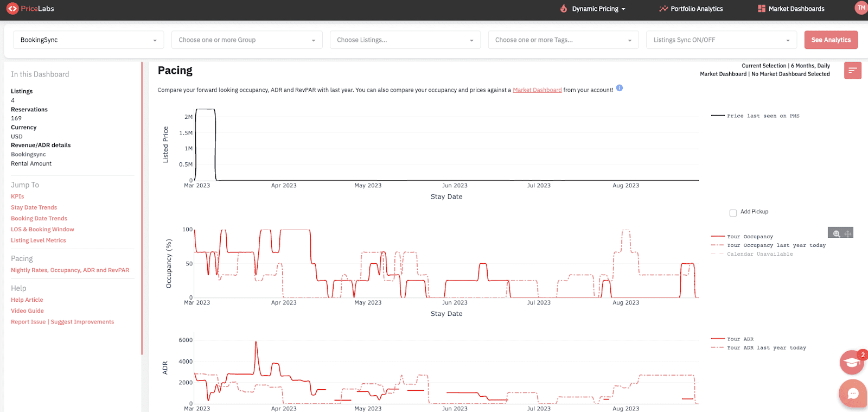
Task: Open the Help Article link
Action: point(27,300)
